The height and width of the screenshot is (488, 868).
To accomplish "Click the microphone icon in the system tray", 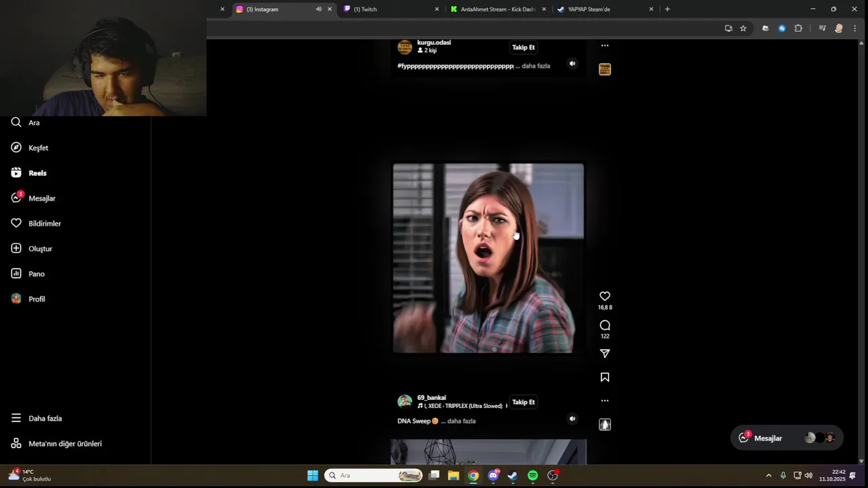I will (x=783, y=476).
